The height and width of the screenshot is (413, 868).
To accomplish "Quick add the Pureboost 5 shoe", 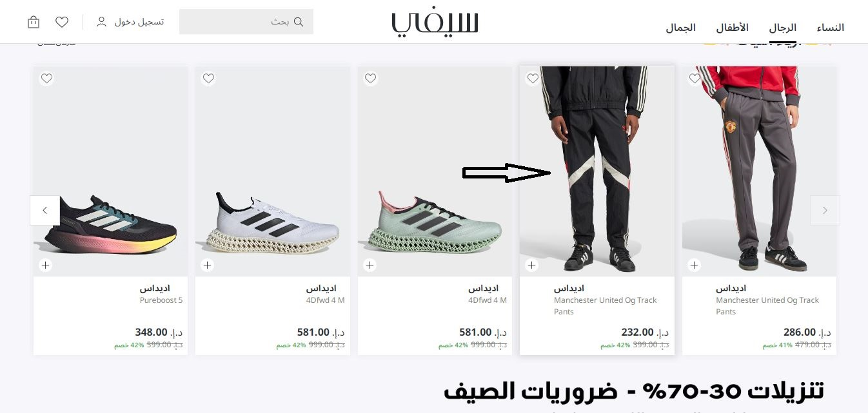I will click(45, 265).
